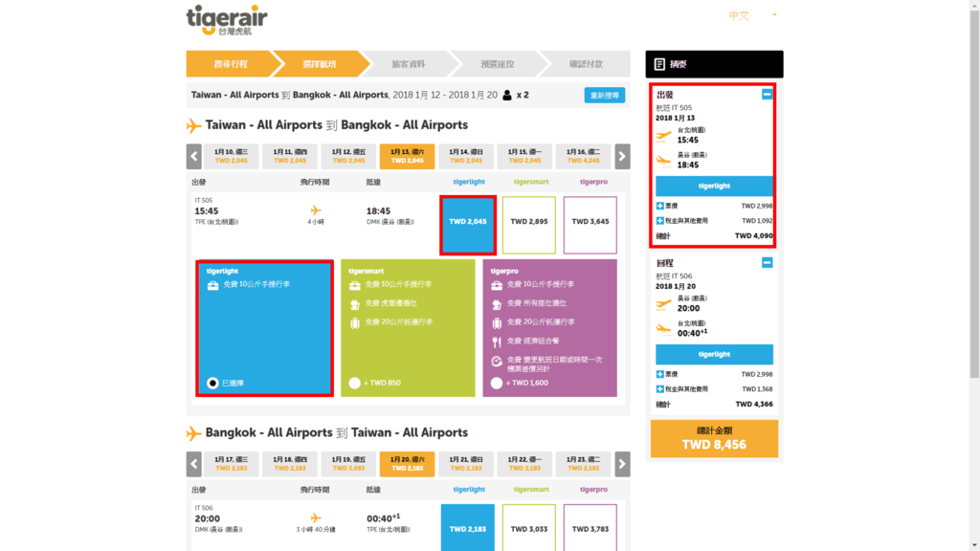
Task: Click the checked suitcase icon in tigersmart card
Action: pos(355,323)
